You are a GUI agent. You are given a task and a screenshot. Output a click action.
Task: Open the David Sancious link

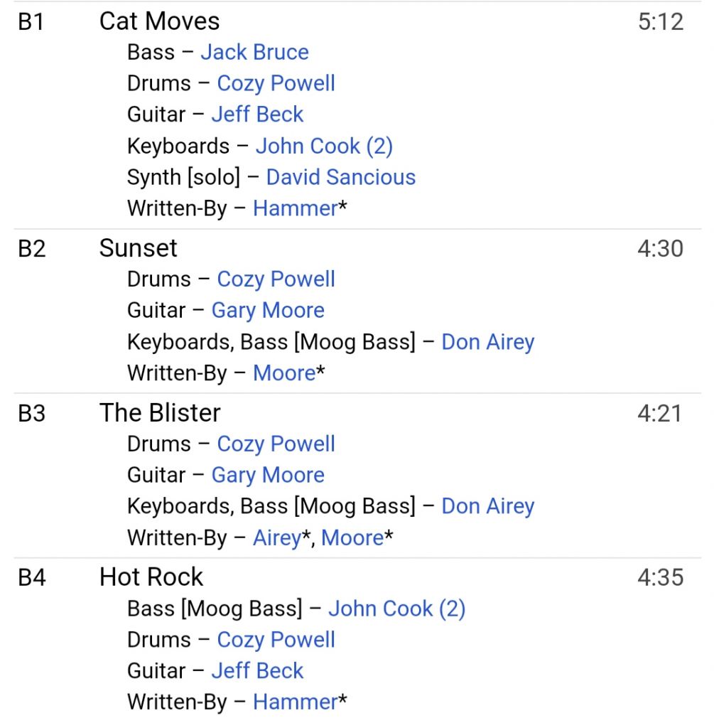(x=341, y=177)
